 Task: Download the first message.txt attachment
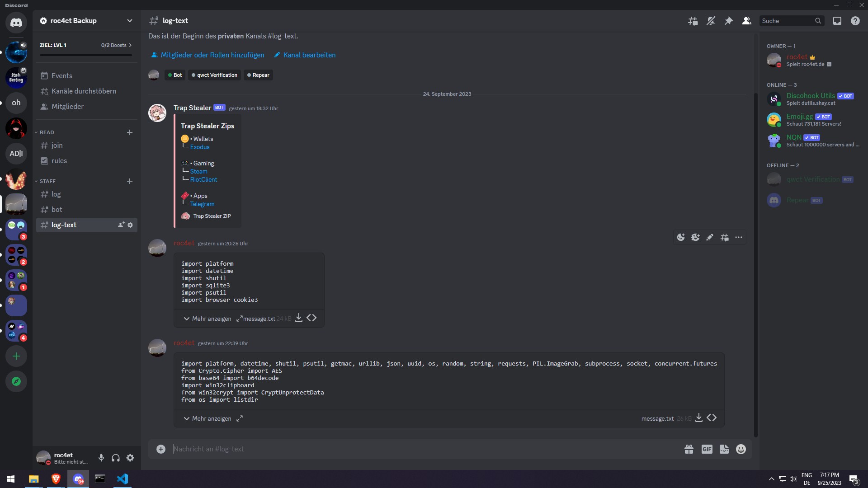[x=299, y=318]
